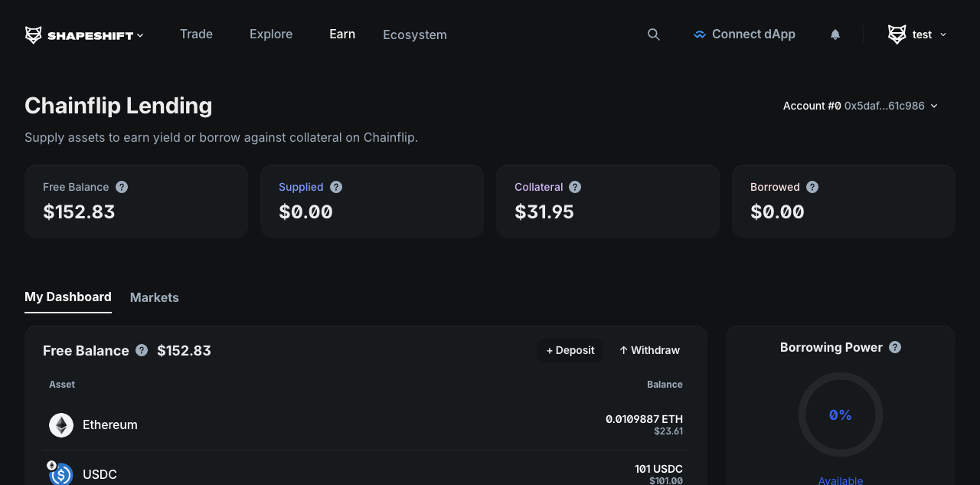Expand the ShapeShift logo dropdown chevron
This screenshot has width=980, height=485.
140,35
